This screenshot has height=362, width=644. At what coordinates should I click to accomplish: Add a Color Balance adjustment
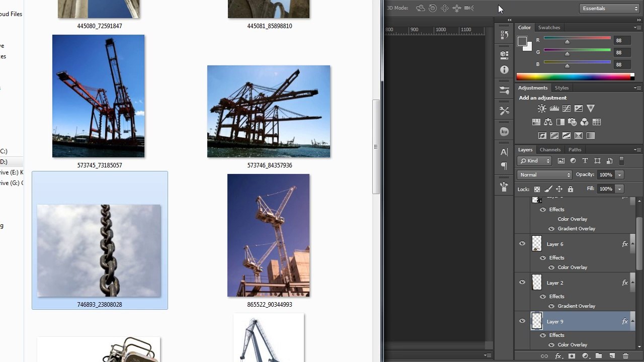click(x=548, y=122)
